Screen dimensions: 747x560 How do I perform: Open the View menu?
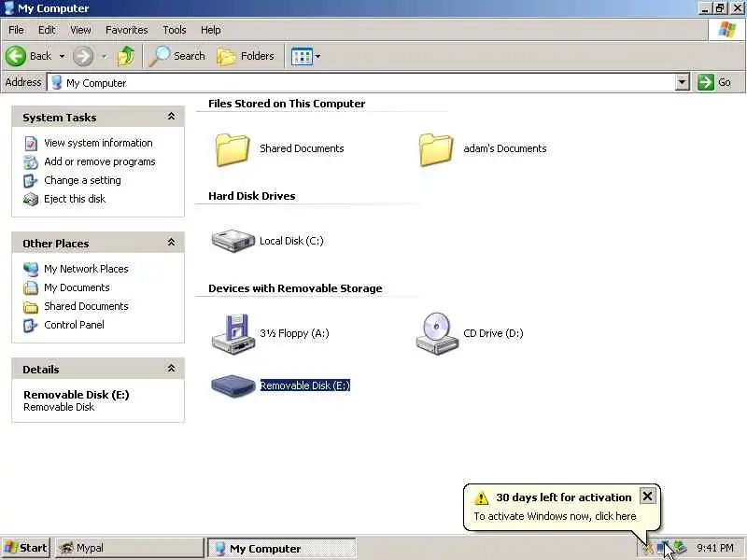pyautogui.click(x=80, y=30)
